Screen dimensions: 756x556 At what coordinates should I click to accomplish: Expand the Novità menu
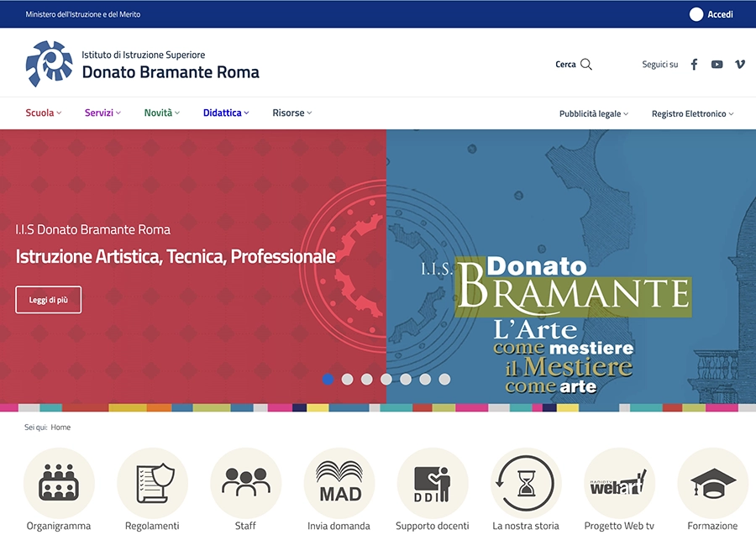tap(162, 113)
